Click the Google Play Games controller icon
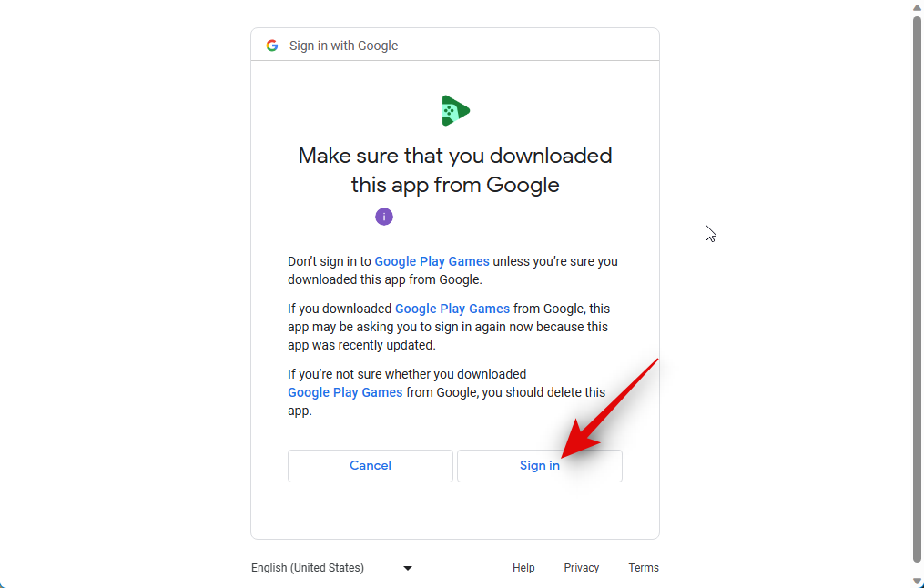This screenshot has height=588, width=924. click(x=455, y=111)
